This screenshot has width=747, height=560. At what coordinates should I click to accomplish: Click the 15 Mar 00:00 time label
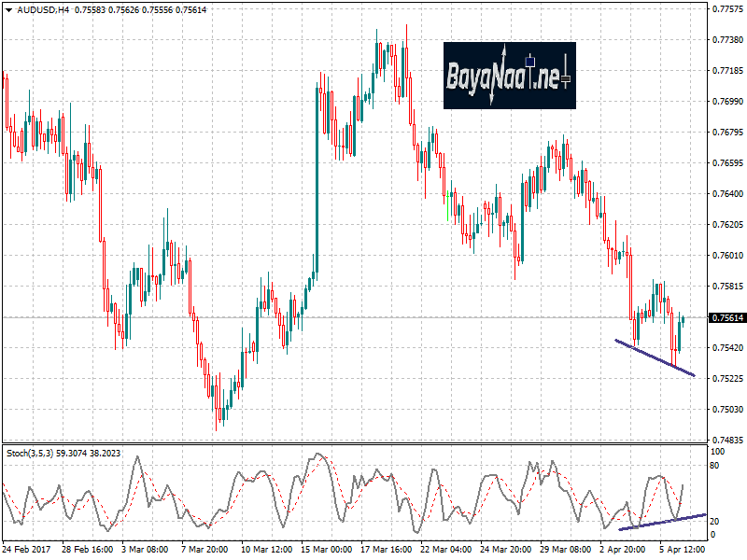(x=325, y=551)
